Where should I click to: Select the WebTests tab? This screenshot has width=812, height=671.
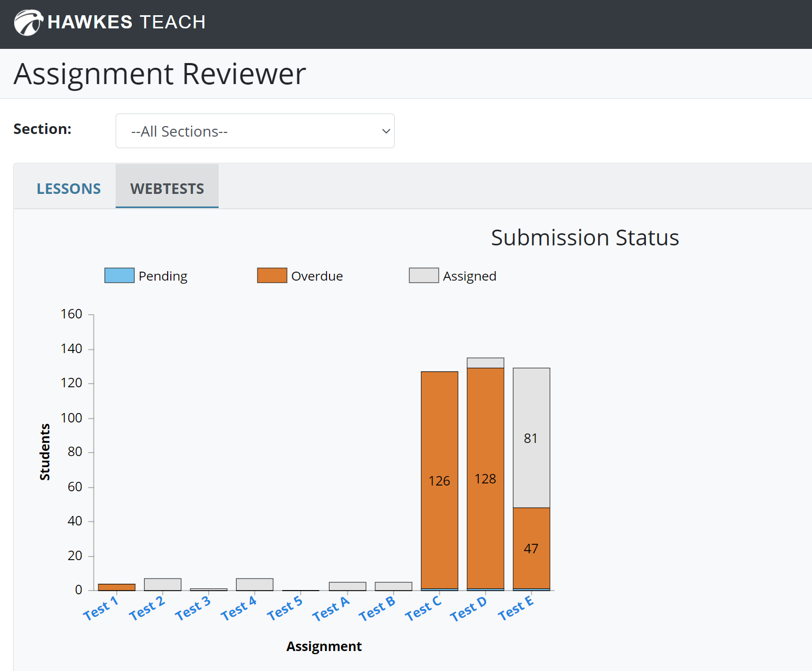pyautogui.click(x=167, y=189)
